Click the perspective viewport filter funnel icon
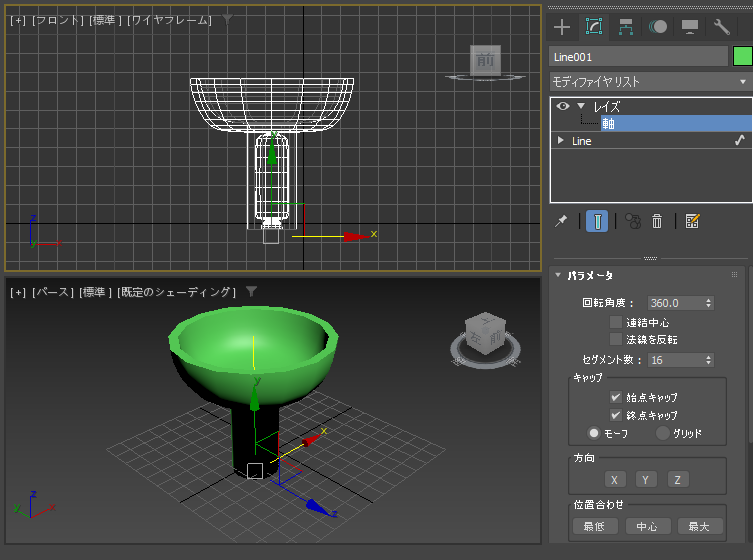 point(251,291)
